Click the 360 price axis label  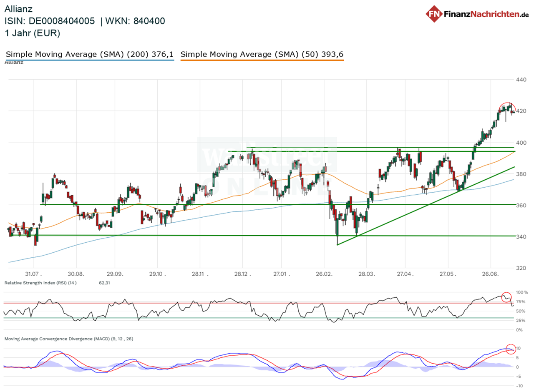point(520,205)
